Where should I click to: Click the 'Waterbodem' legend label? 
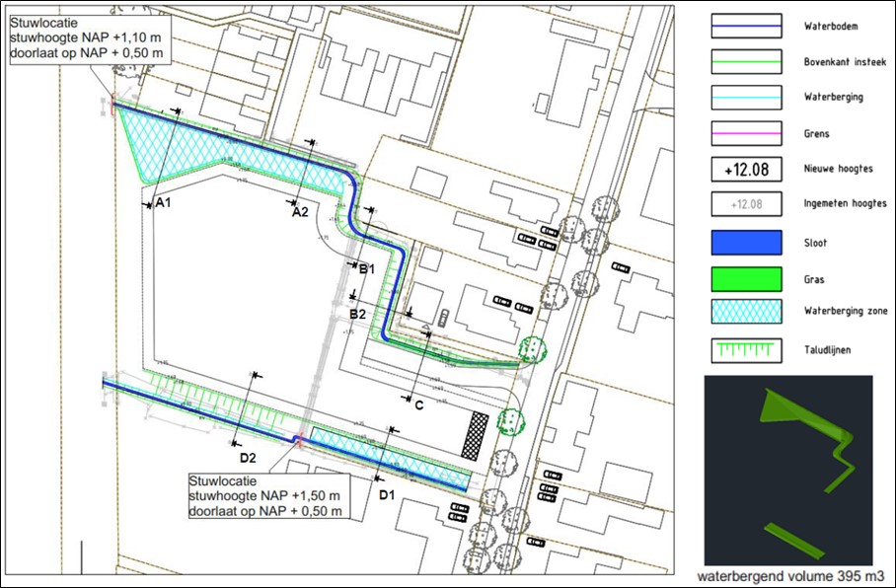click(x=830, y=27)
